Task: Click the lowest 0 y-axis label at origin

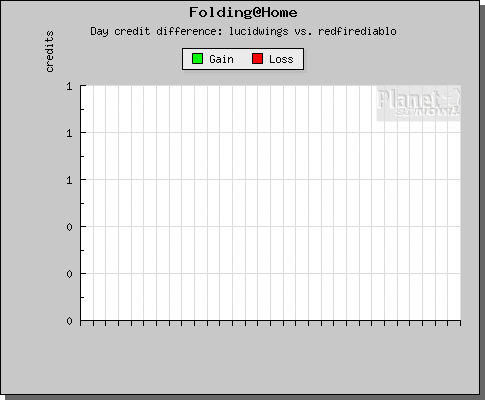Action: 69,321
